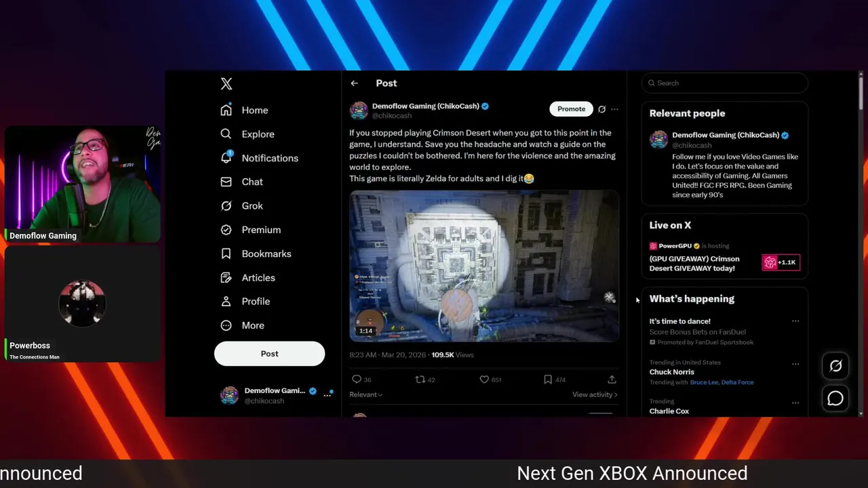The height and width of the screenshot is (488, 868).
Task: Open options for Chuck Norris trend
Action: coord(795,364)
